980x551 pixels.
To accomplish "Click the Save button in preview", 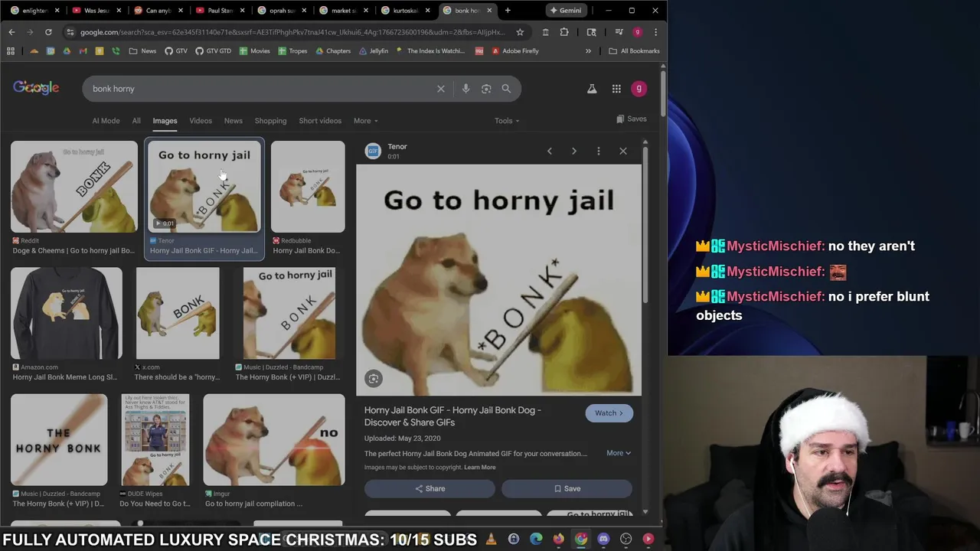I will pyautogui.click(x=567, y=488).
